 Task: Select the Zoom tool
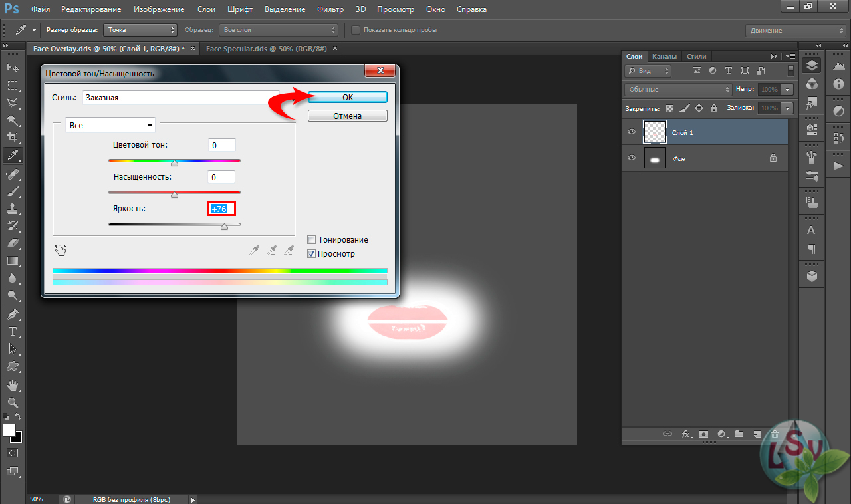pyautogui.click(x=13, y=402)
